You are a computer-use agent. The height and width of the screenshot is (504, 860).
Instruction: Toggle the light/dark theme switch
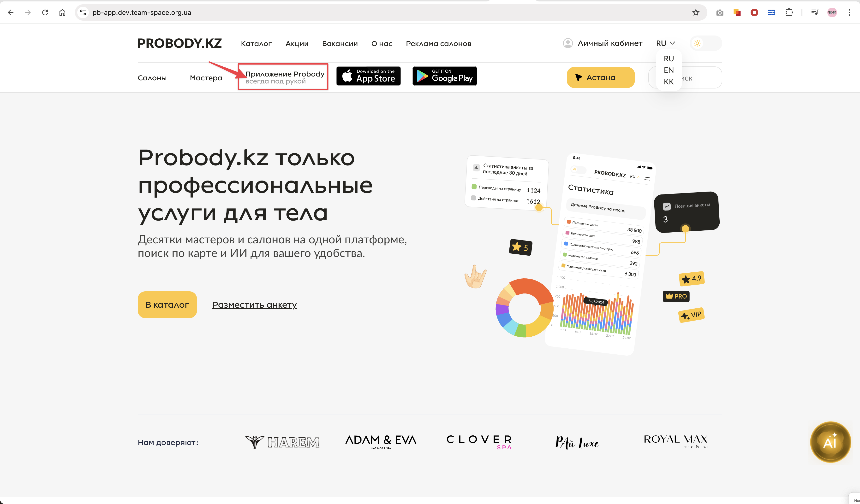705,43
